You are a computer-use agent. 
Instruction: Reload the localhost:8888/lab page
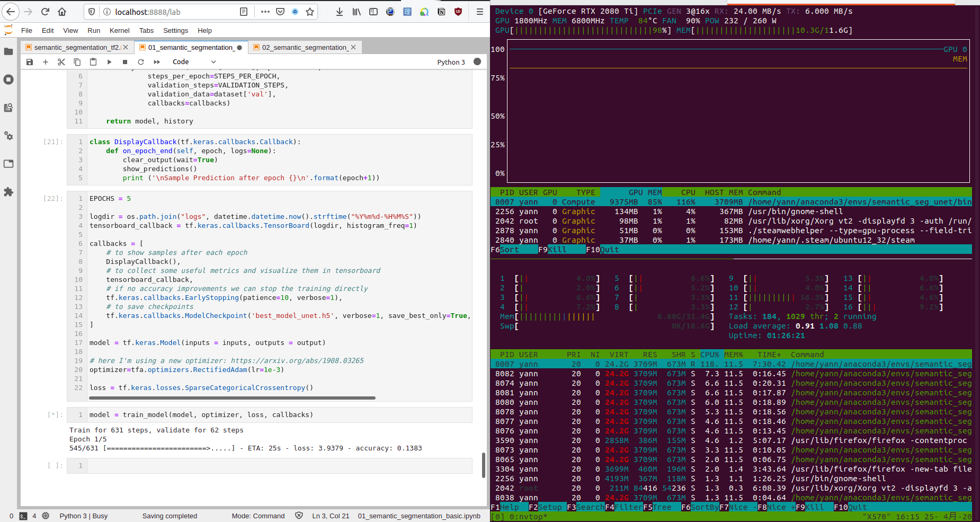point(45,12)
